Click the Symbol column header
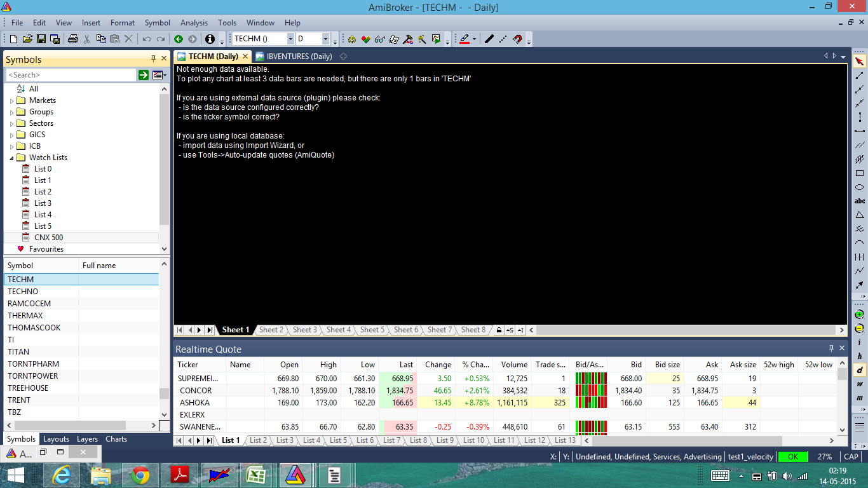Viewport: 868px width, 488px height. tap(41, 266)
